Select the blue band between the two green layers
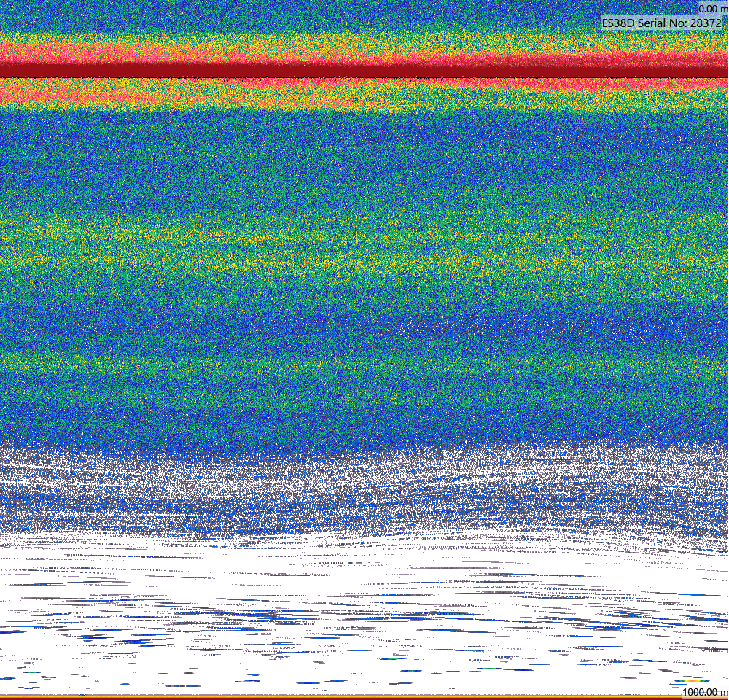The height and width of the screenshot is (700, 729). (x=364, y=321)
